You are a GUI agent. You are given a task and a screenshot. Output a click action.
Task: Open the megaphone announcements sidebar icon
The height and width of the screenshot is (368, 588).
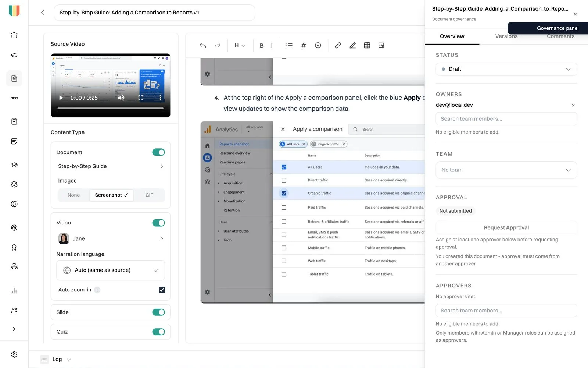coord(14,55)
